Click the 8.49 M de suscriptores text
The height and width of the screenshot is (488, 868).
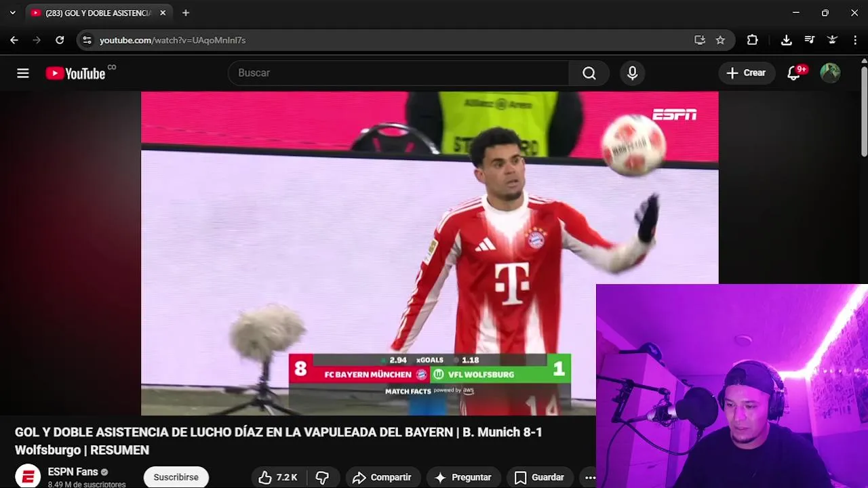point(87,485)
